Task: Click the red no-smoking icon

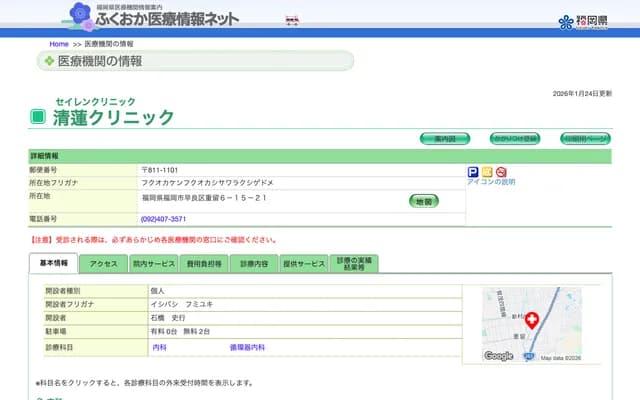Action: (x=501, y=172)
